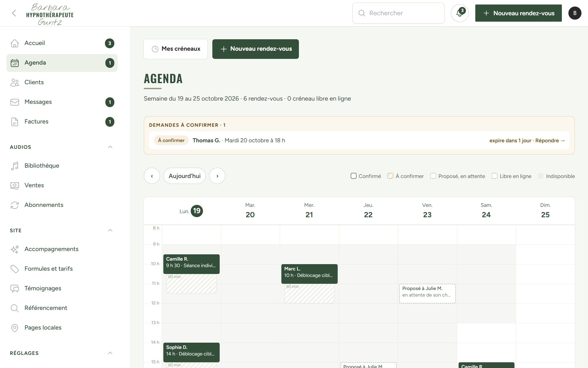Screen dimensions: 588x368
Task: Click the Clients people icon
Action: (15, 82)
